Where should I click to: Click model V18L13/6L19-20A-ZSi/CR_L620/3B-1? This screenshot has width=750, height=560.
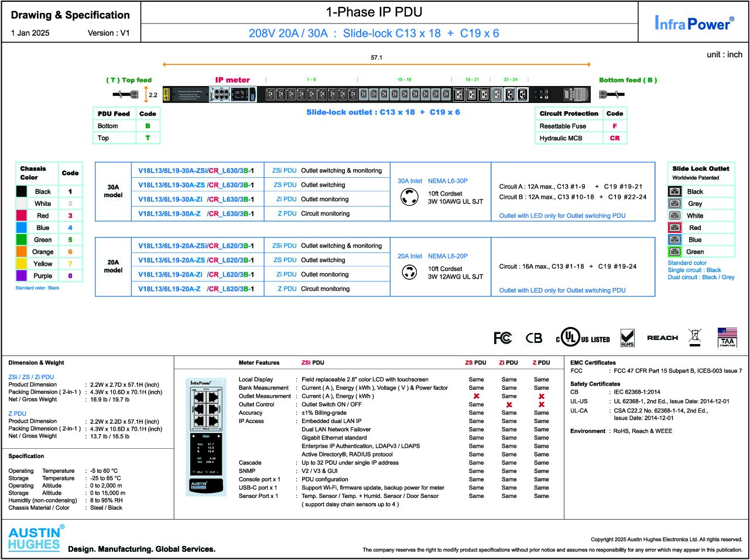196,246
